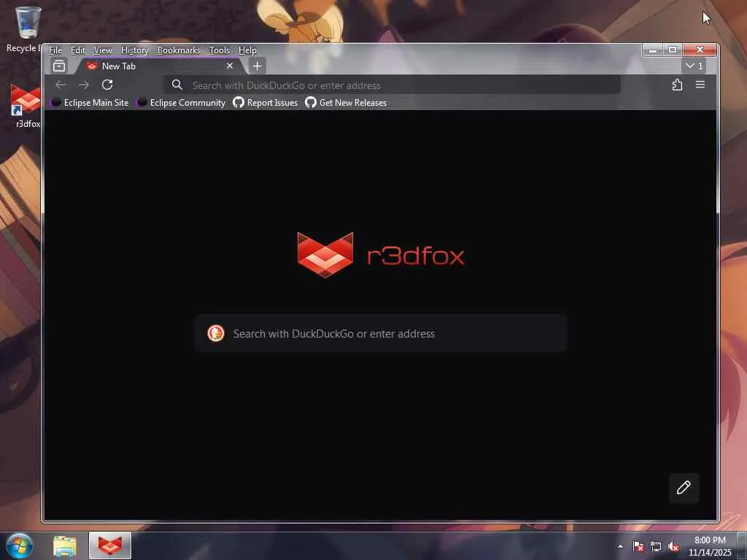Click the forward navigation arrow
Viewport: 747px width, 560px height.
(84, 85)
